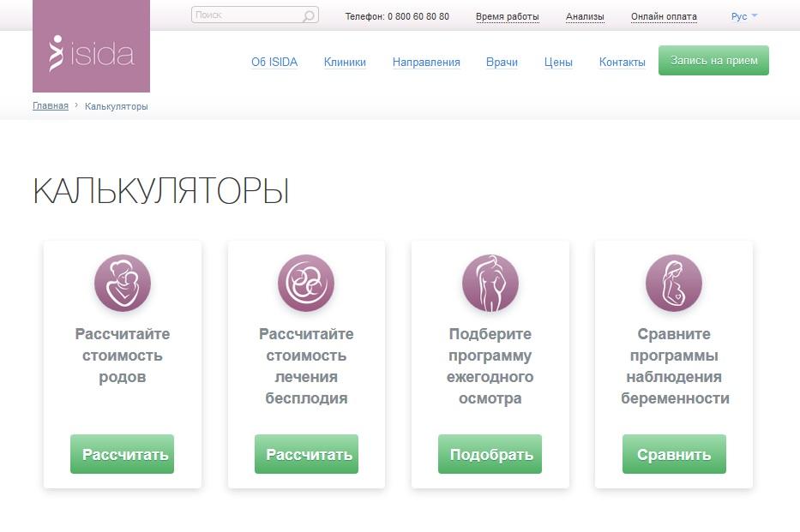Open the Анализы link

pyautogui.click(x=585, y=16)
